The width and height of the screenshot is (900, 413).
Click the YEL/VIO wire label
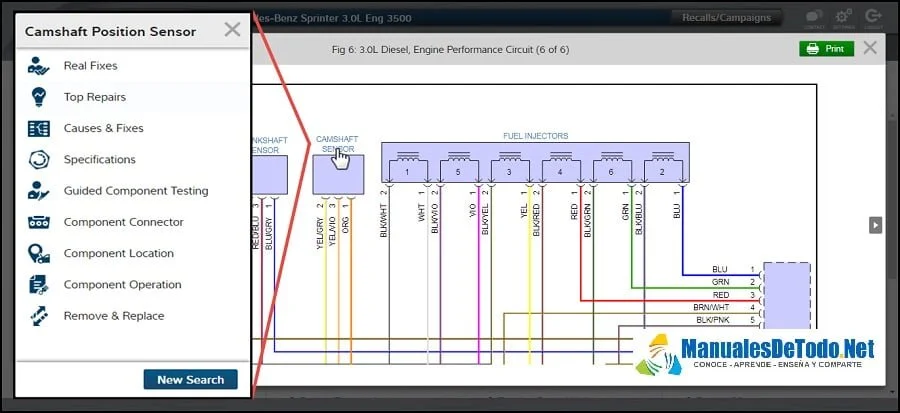333,233
